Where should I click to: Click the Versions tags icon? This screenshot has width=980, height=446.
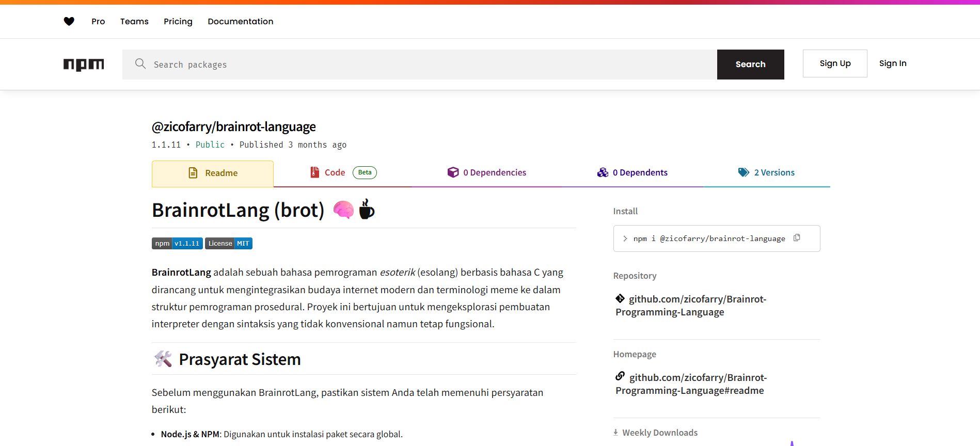(744, 172)
